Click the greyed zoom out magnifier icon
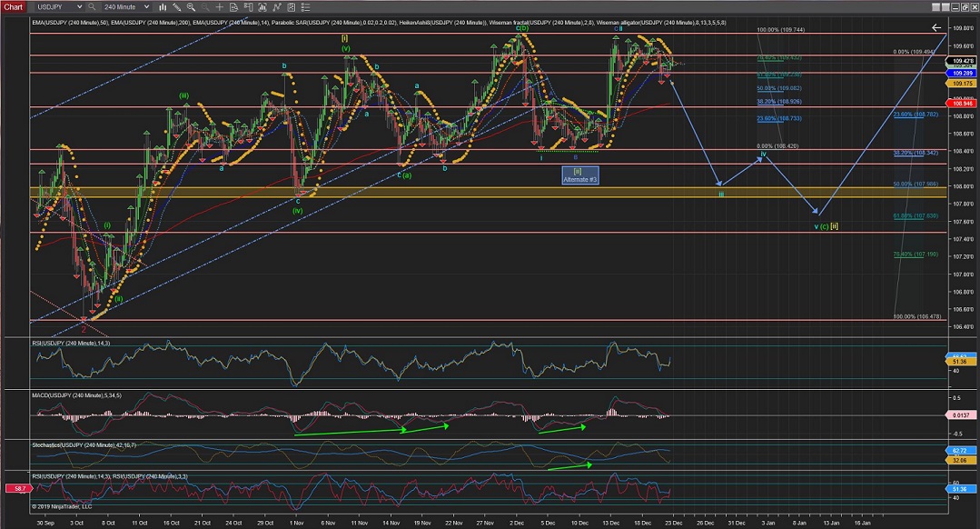 click(x=205, y=7)
